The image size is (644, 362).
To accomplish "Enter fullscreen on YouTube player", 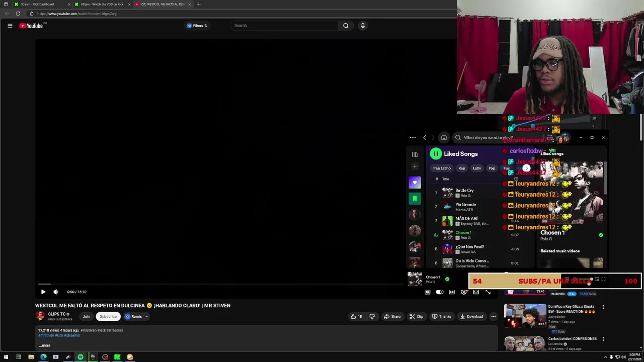I will coord(488,292).
